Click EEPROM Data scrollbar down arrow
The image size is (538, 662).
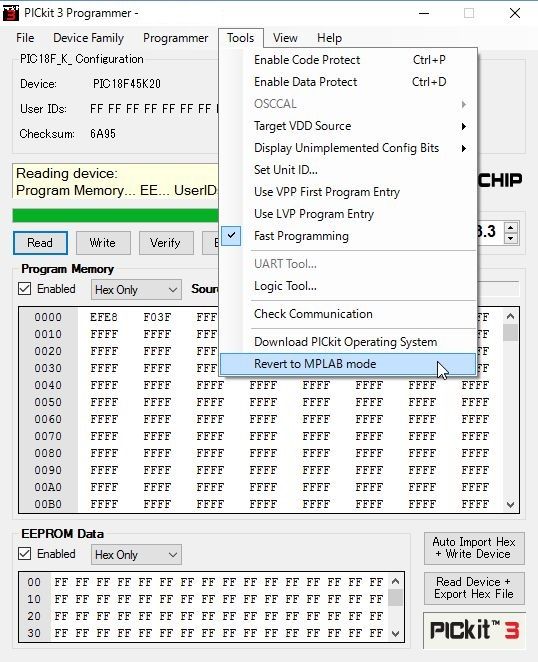(x=396, y=633)
